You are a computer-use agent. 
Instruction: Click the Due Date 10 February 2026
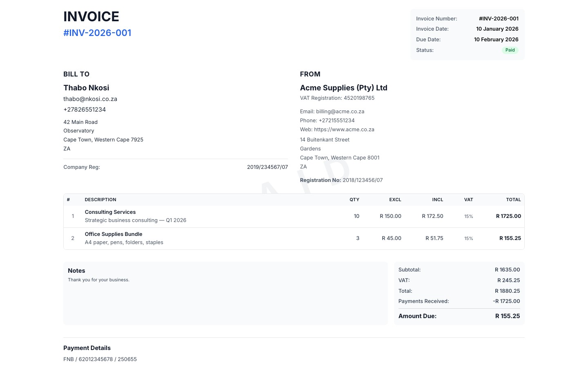pos(496,39)
